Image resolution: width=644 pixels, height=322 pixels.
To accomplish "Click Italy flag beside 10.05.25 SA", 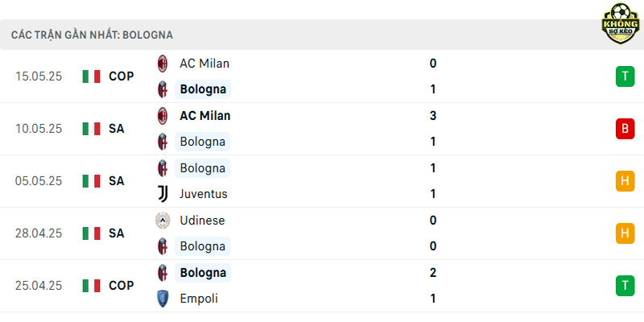I will click(x=91, y=129).
